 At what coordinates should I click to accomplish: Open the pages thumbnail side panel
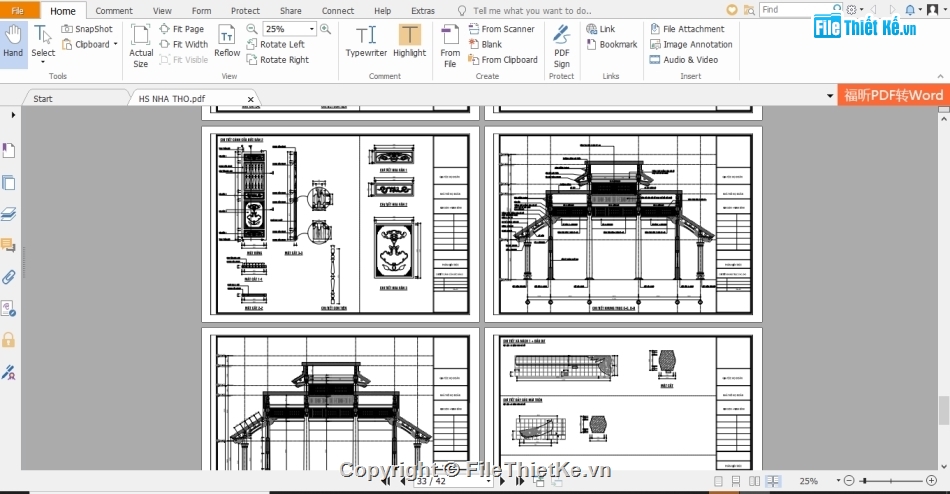click(x=8, y=182)
